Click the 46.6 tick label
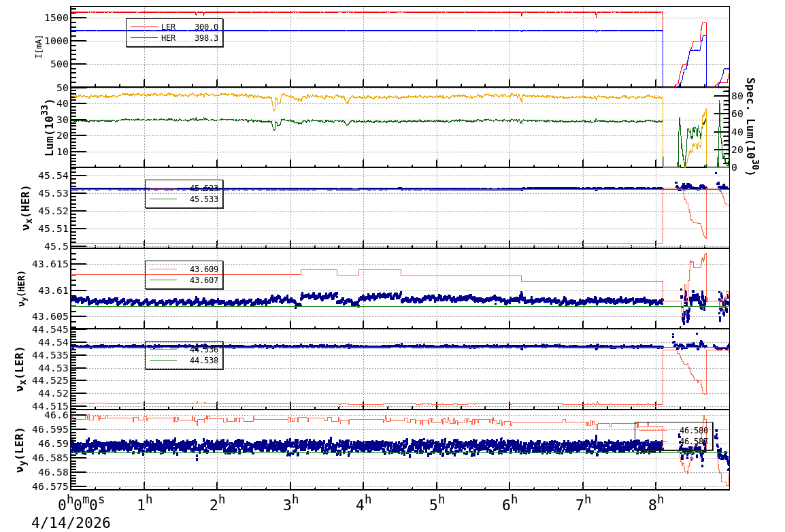 click(56, 416)
